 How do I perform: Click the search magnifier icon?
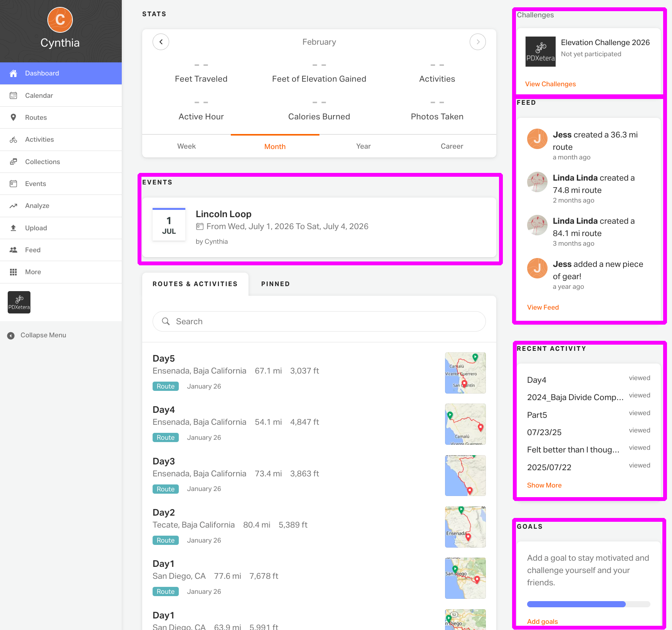point(166,321)
